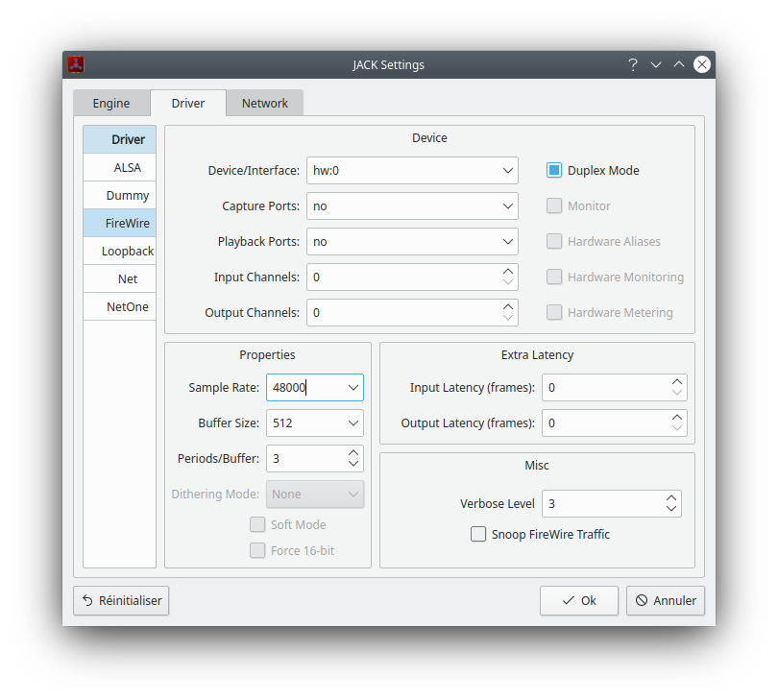This screenshot has width=778, height=700.
Task: Confirm settings with the Ok button
Action: [x=579, y=601]
